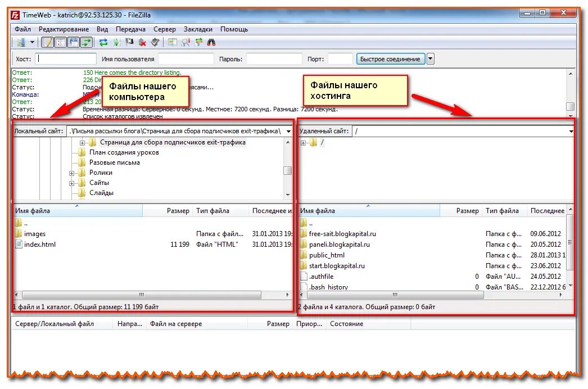
Task: Expand the Сайты folder node
Action: pyautogui.click(x=71, y=183)
